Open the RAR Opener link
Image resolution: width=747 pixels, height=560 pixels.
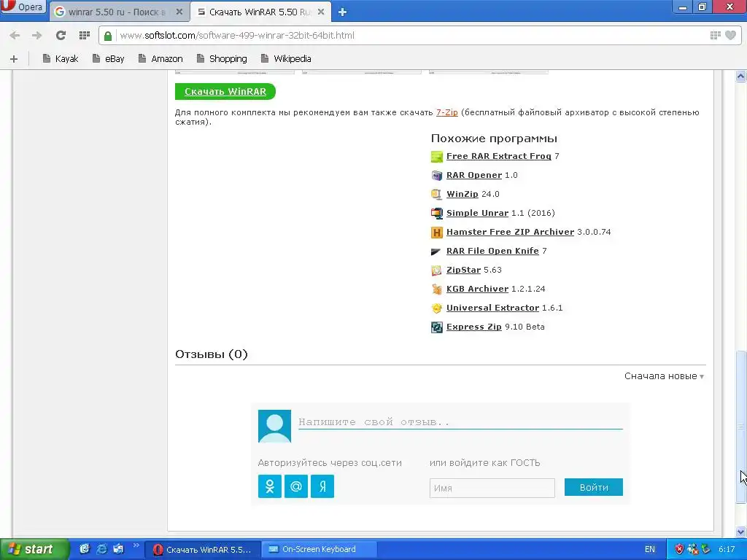coord(474,175)
